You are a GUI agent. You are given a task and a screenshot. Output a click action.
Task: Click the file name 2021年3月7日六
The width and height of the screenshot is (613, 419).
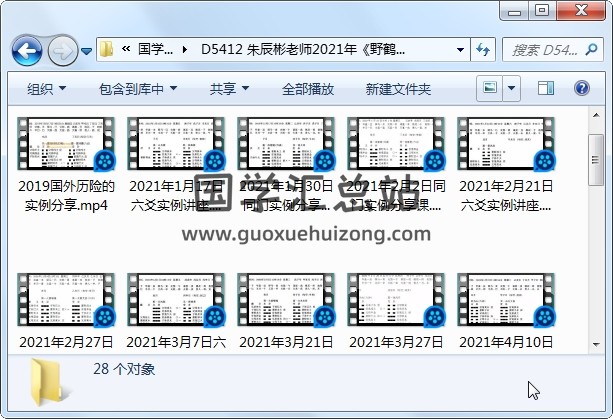176,342
